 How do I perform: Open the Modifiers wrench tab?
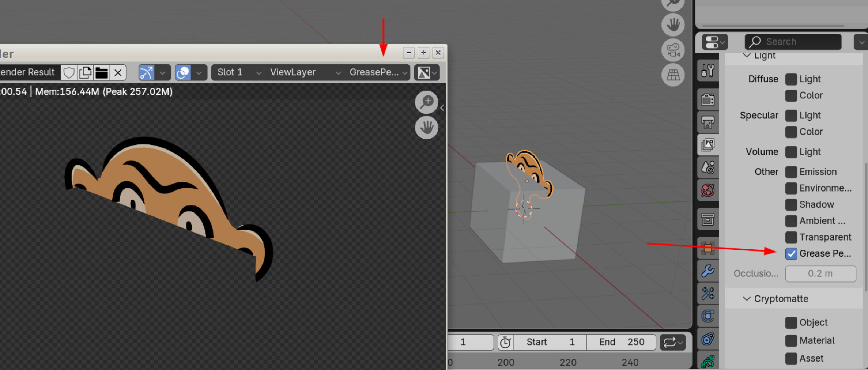[x=708, y=271]
